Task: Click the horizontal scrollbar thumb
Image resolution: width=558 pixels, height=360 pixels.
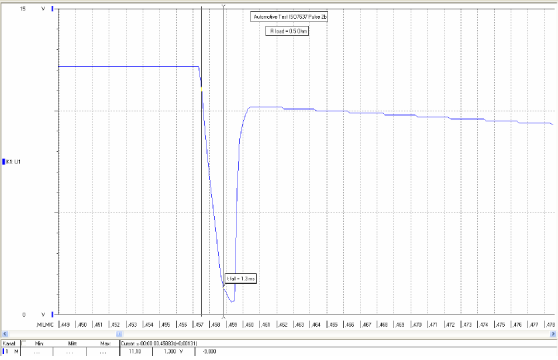Action: (x=119, y=334)
